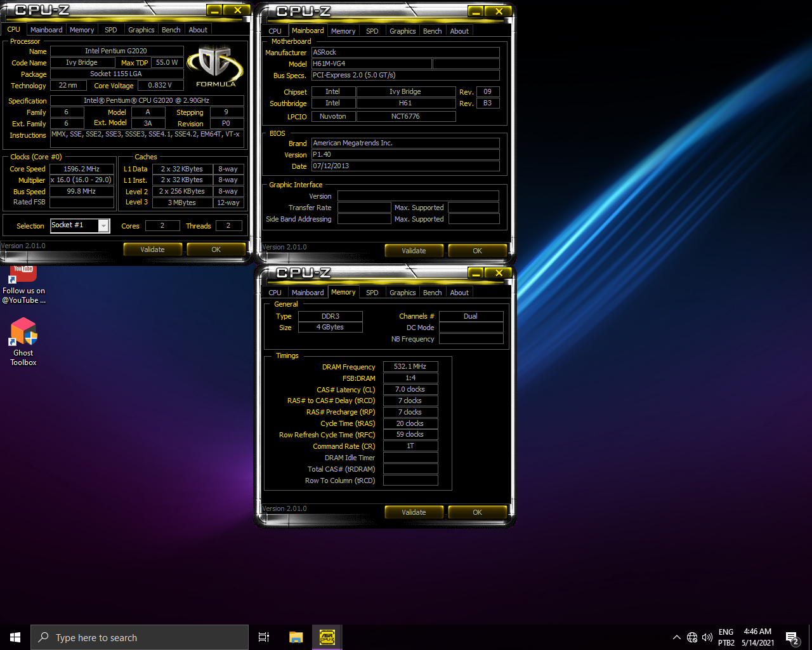
Task: Minimize the Memory CPU-Z window
Action: (476, 273)
